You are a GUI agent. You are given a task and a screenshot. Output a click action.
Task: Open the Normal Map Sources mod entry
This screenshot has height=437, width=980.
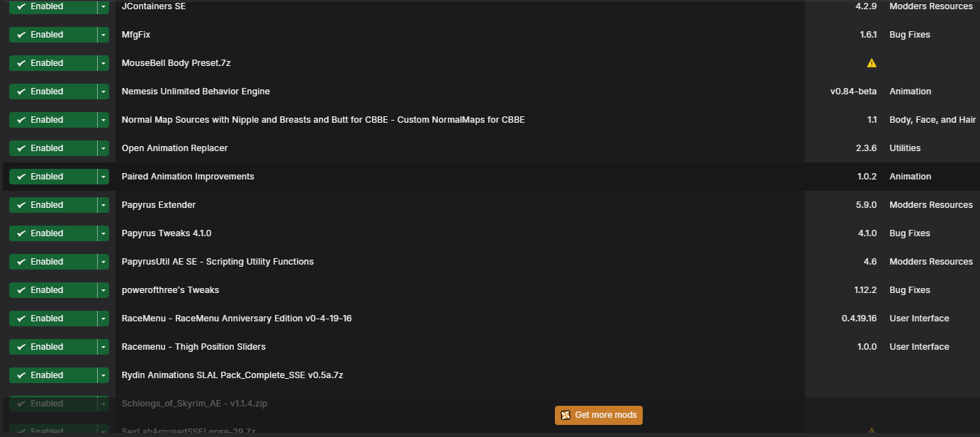coord(323,119)
